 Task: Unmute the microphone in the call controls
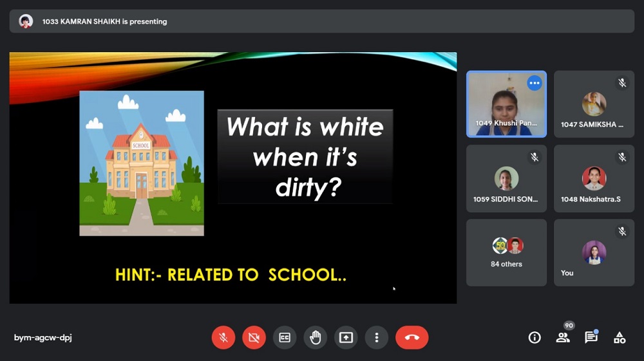coord(223,338)
